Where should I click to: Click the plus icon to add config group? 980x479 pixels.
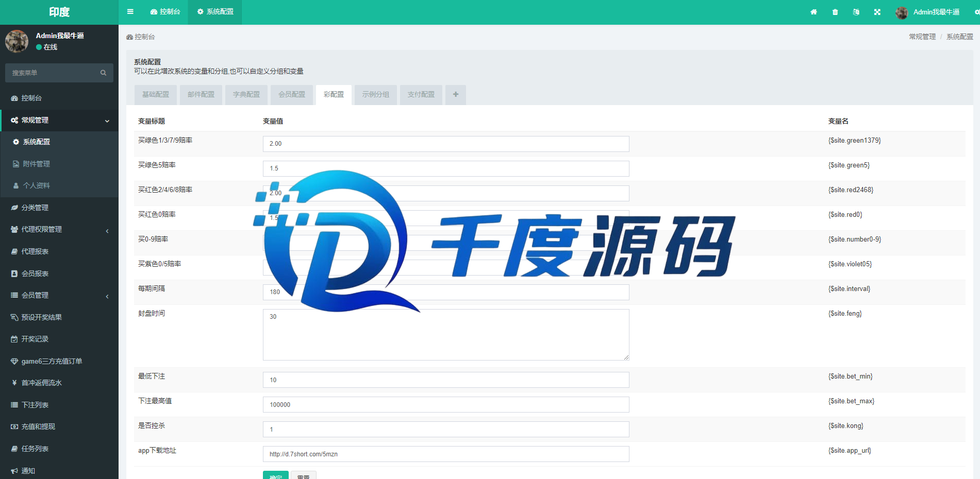click(456, 95)
